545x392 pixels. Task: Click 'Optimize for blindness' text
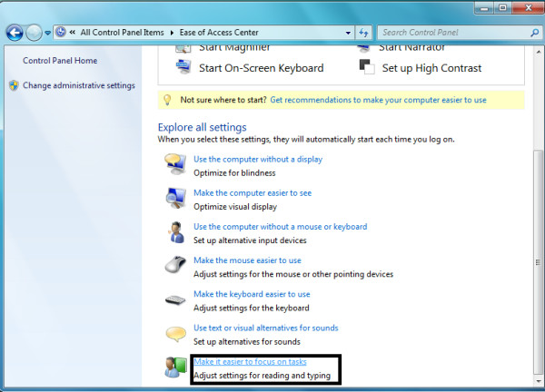click(234, 173)
